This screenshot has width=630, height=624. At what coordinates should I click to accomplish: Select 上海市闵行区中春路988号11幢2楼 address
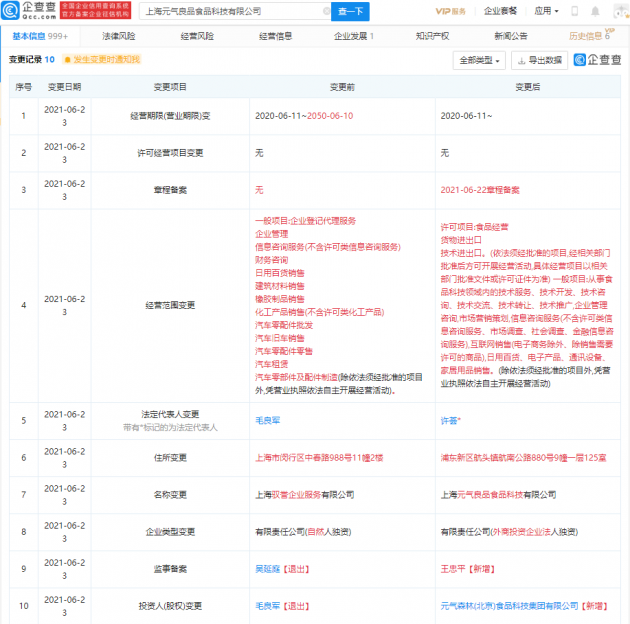pyautogui.click(x=319, y=458)
